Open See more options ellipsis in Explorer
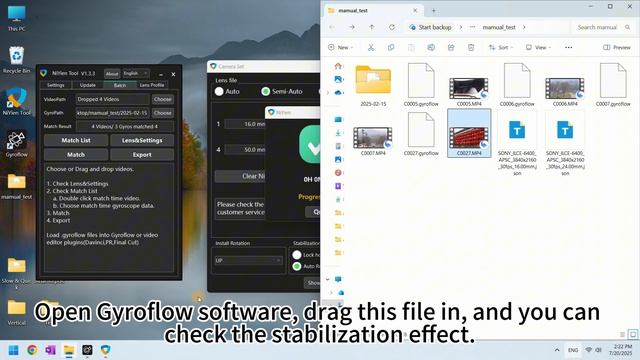 (568, 48)
